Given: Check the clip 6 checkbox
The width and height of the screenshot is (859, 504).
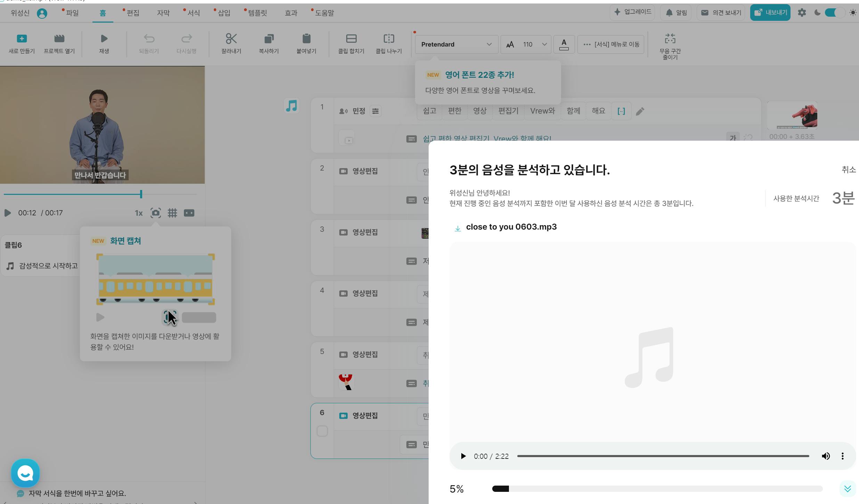Looking at the screenshot, I should [x=322, y=431].
